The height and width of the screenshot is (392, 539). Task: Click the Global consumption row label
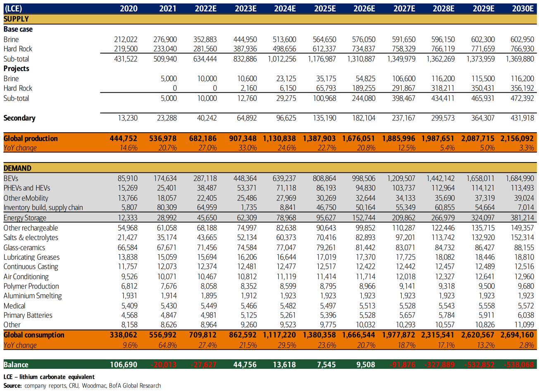pyautogui.click(x=34, y=335)
